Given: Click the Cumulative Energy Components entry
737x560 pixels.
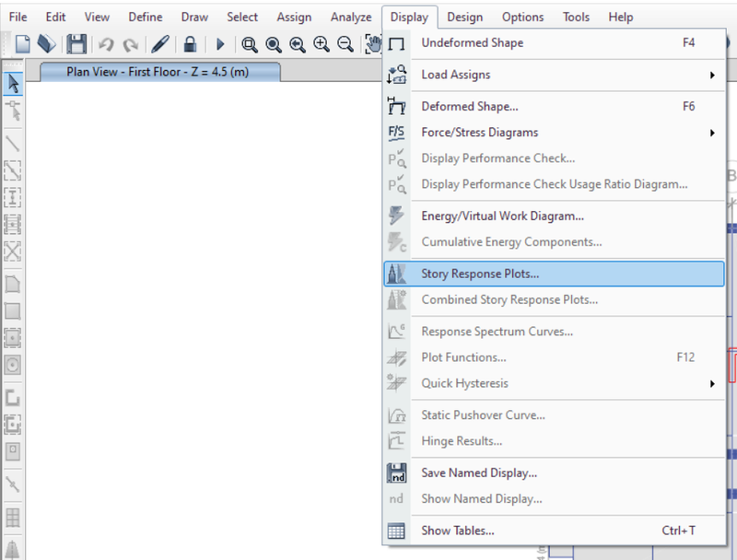Looking at the screenshot, I should pyautogui.click(x=555, y=242).
